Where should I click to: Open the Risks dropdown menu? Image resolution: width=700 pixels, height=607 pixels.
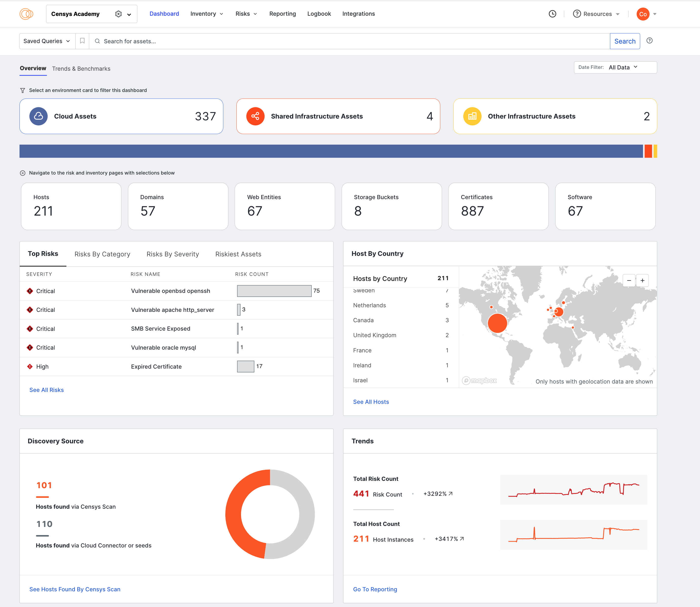click(x=246, y=14)
